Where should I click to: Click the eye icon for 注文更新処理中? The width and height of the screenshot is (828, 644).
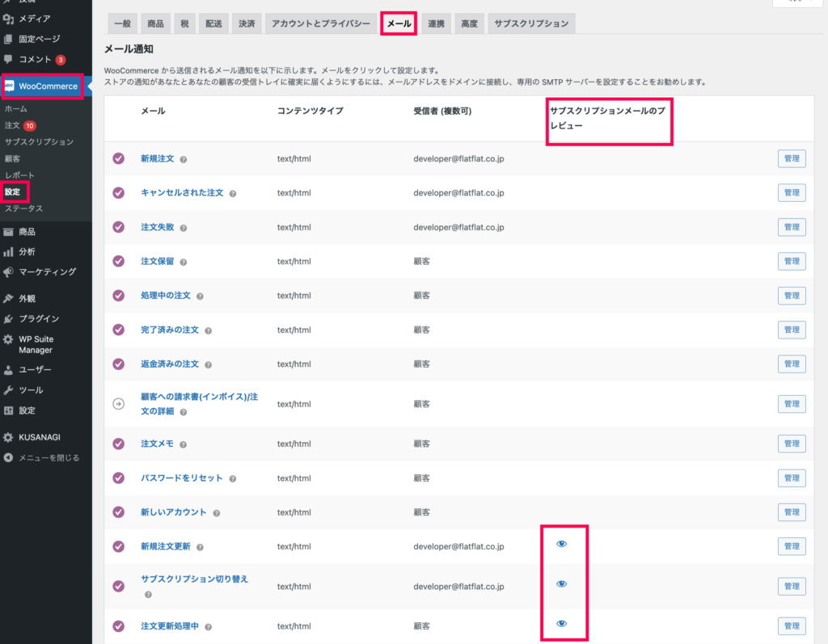(562, 623)
